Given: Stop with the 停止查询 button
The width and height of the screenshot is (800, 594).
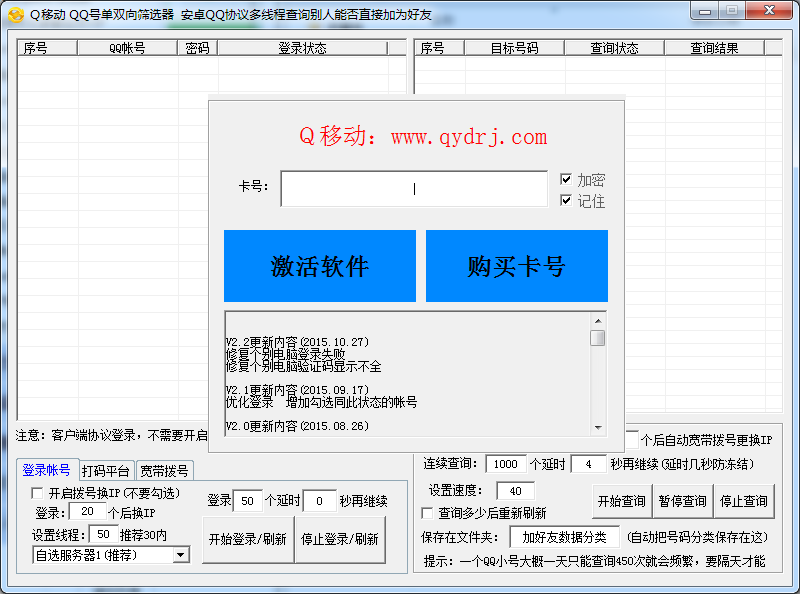Looking at the screenshot, I should pos(744,501).
